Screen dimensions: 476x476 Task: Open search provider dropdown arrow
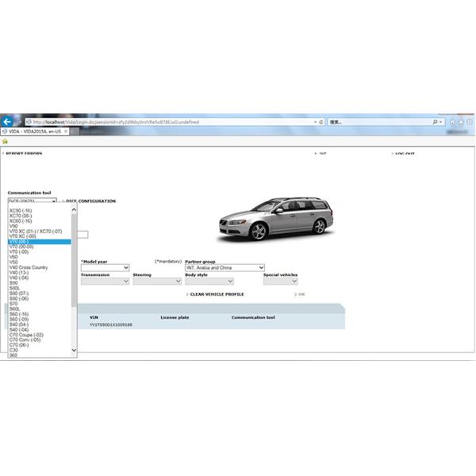click(440, 122)
